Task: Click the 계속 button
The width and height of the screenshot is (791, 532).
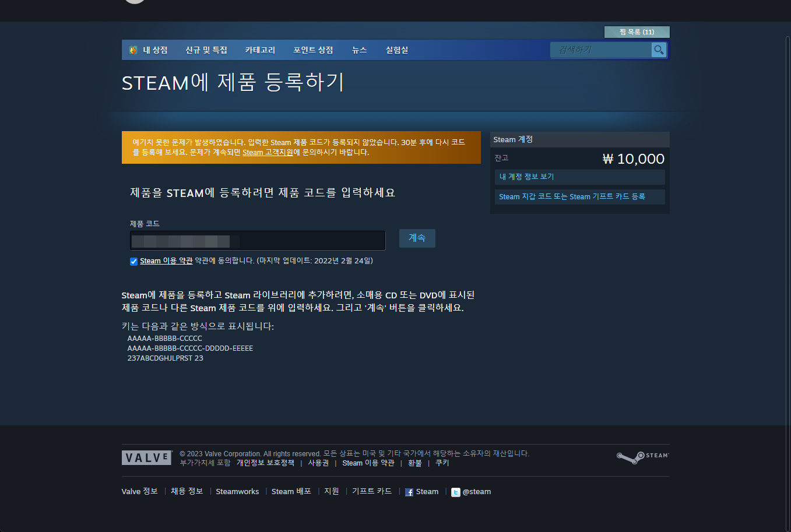Action: (417, 238)
